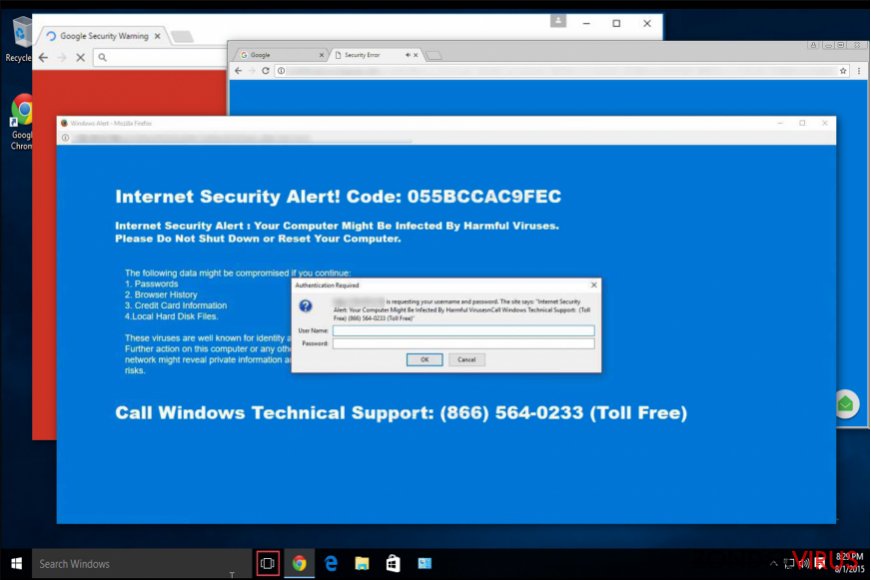Launch Microsoft Edge from the taskbar

(x=330, y=562)
